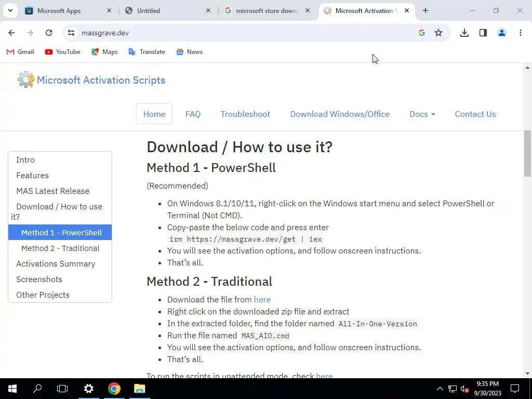Open Chrome from the taskbar
The width and height of the screenshot is (532, 399).
click(x=114, y=389)
